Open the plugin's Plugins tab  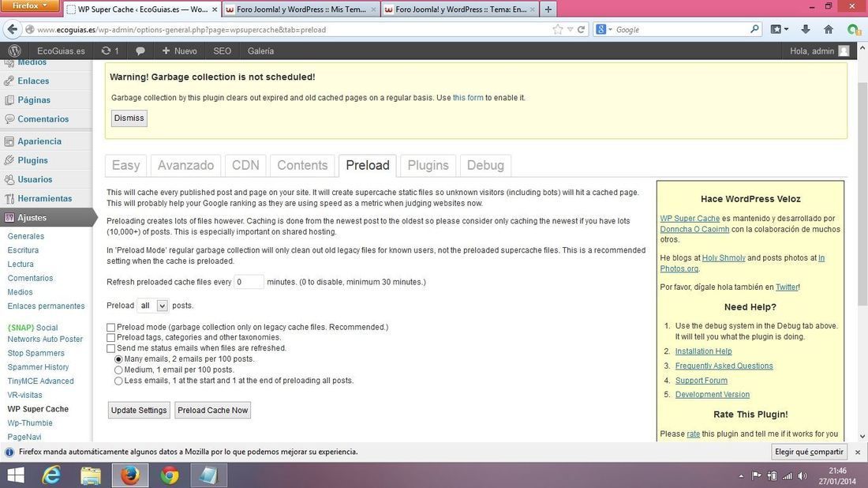(x=428, y=165)
